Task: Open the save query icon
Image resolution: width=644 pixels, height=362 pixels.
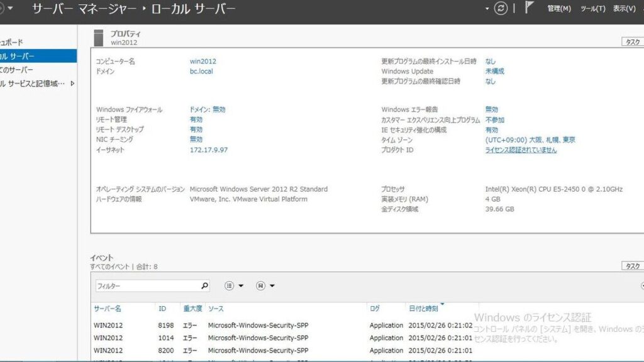Action: tap(260, 286)
